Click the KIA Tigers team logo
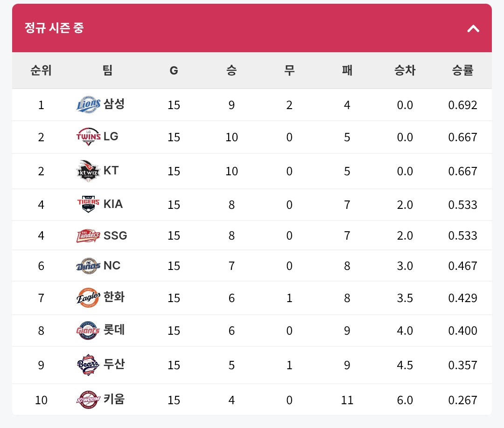Screen dimensions: 504x428 point(88,204)
